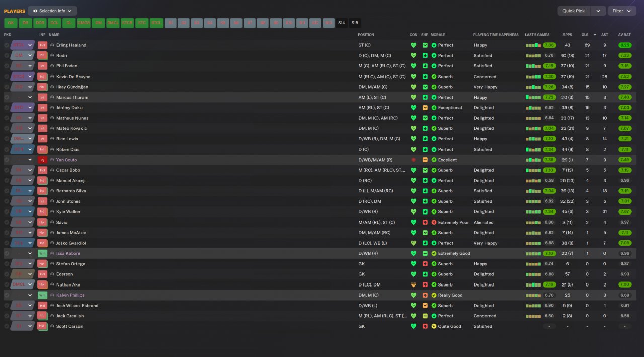This screenshot has width=644, height=357.
Task: Sort table by Morale column header
Action: (x=438, y=35)
